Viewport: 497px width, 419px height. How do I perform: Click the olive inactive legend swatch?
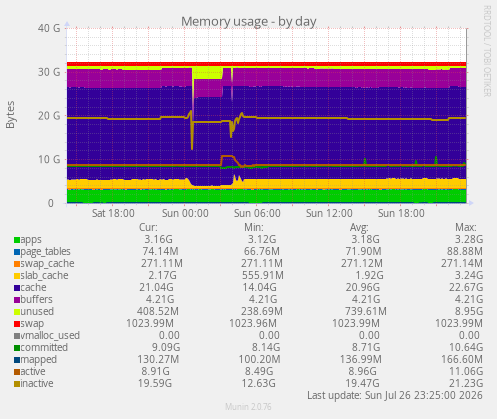[x=17, y=384]
